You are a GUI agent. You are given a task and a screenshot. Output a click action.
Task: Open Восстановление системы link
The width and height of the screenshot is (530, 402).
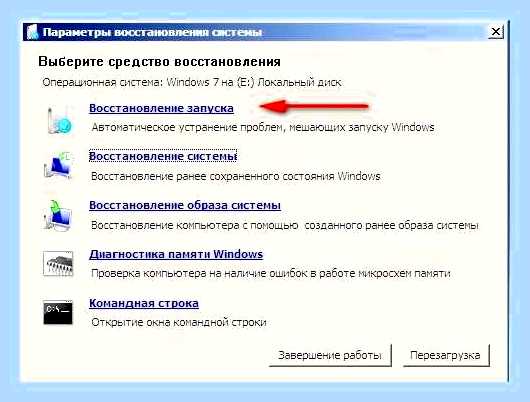pyautogui.click(x=163, y=156)
